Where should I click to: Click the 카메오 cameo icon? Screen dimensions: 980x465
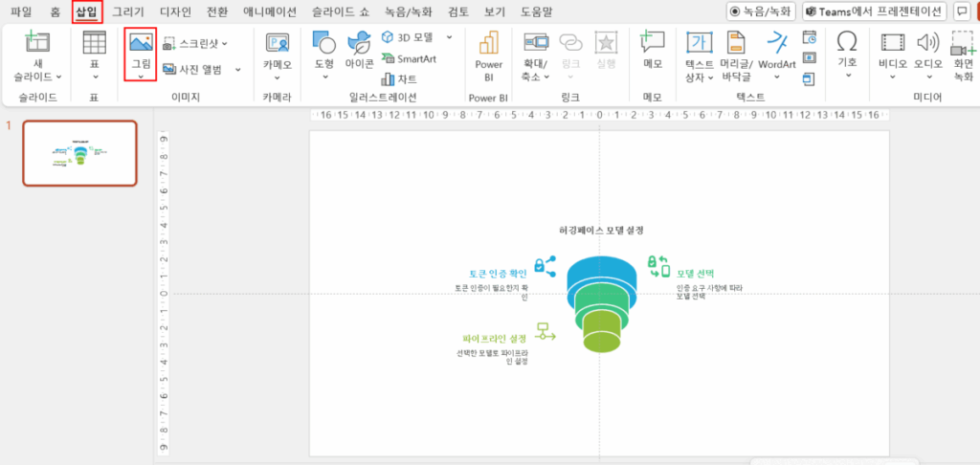point(277,42)
